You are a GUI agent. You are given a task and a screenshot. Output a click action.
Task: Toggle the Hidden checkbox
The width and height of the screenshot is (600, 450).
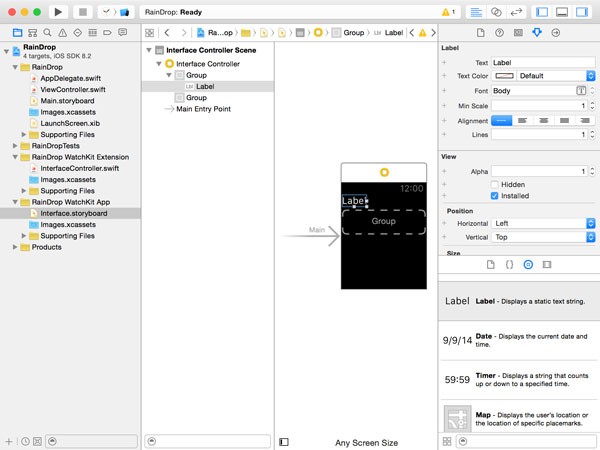[494, 184]
